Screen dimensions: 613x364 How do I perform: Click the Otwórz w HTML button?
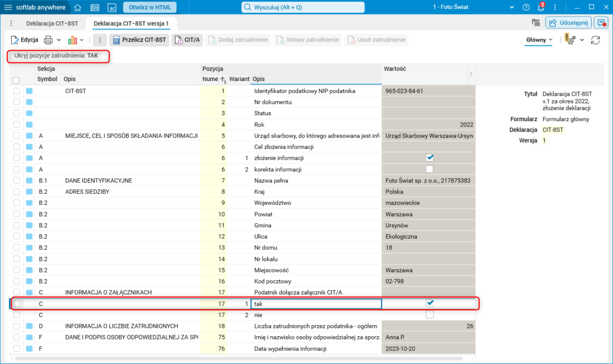coord(150,7)
